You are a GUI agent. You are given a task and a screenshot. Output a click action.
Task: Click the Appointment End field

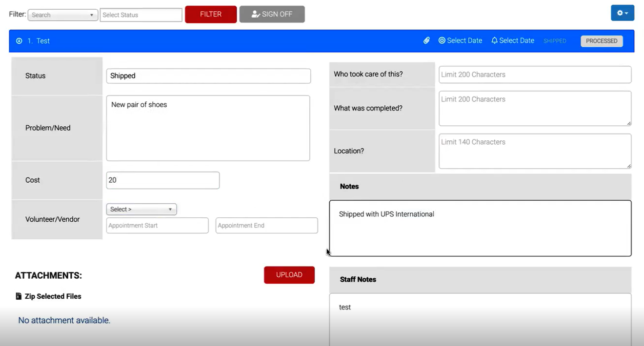point(266,226)
